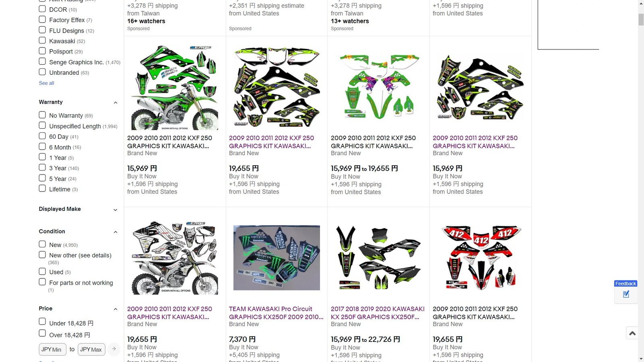Tick the 3 Year warranty checkbox
The height and width of the screenshot is (362, 644).
pyautogui.click(x=42, y=168)
